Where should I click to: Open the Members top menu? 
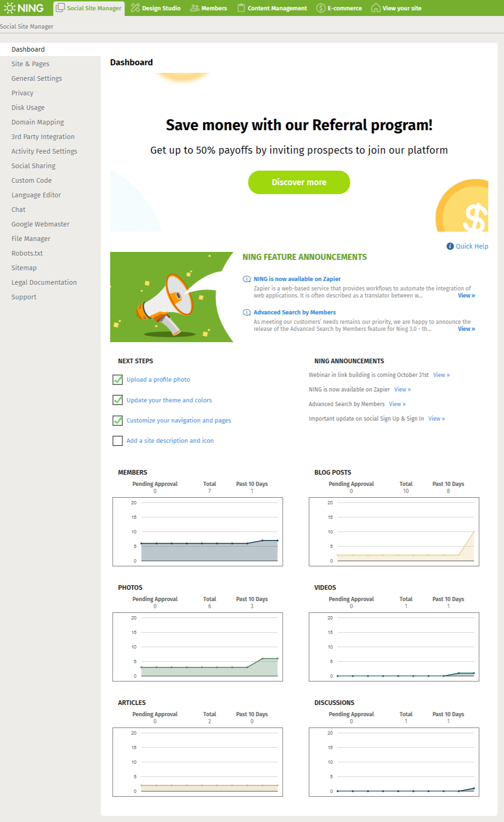[x=209, y=8]
